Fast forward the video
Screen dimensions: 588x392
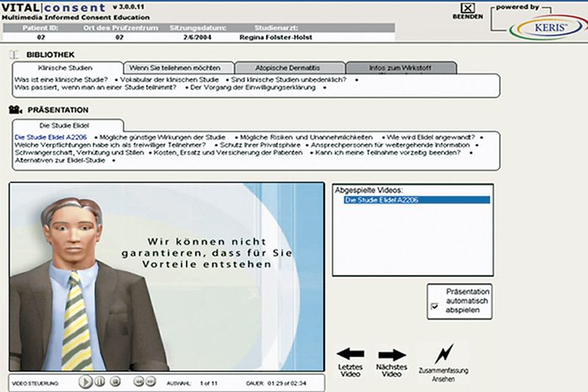click(150, 382)
